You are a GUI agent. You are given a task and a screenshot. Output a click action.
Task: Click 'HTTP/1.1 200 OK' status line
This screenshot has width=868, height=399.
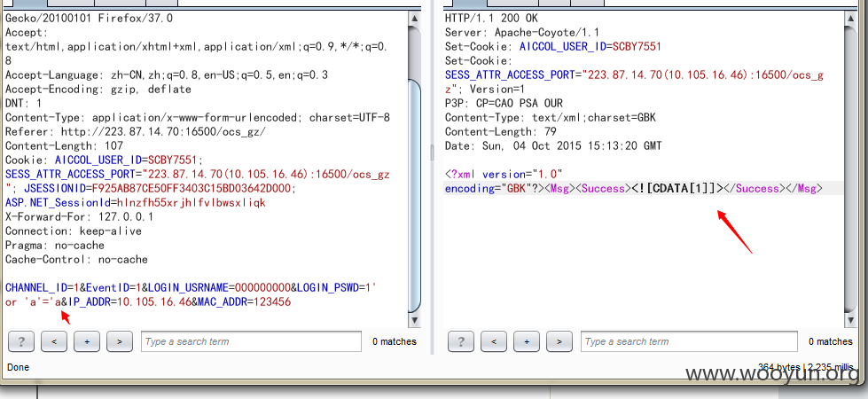491,19
